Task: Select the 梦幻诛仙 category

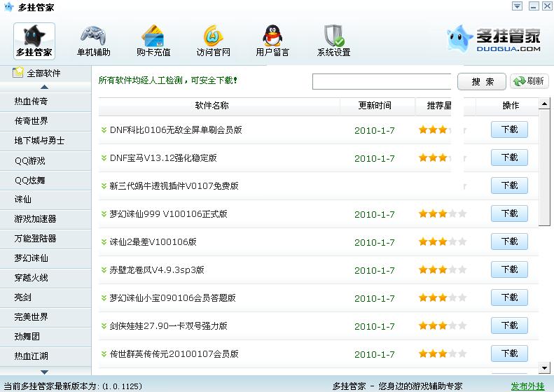Action: pyautogui.click(x=46, y=258)
